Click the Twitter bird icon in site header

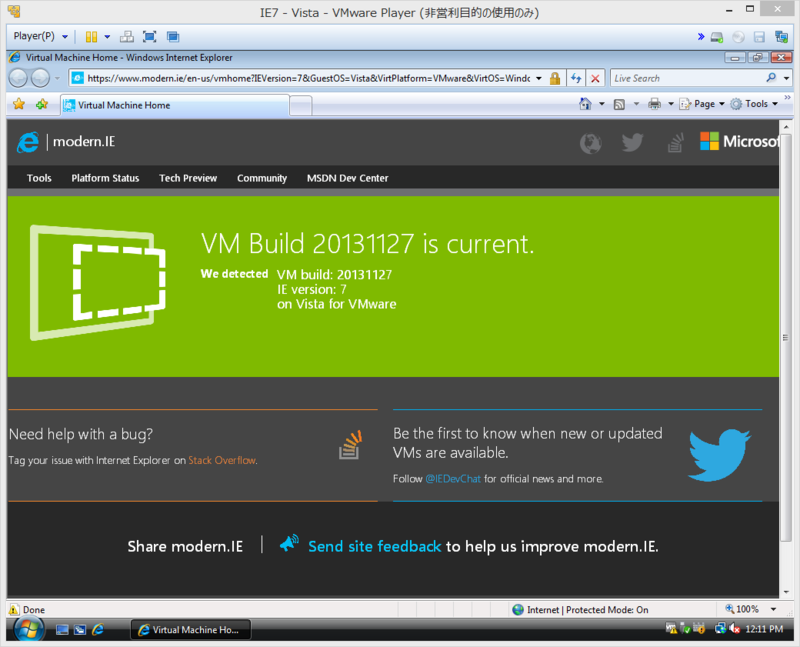[632, 142]
